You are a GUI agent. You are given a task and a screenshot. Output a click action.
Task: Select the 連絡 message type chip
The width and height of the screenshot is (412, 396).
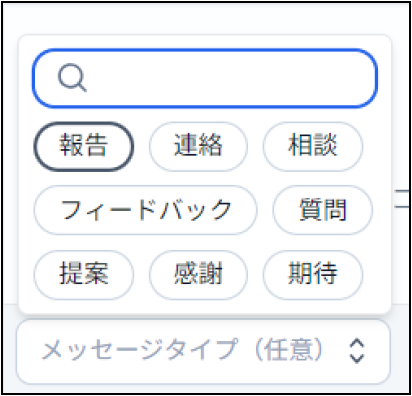(198, 146)
